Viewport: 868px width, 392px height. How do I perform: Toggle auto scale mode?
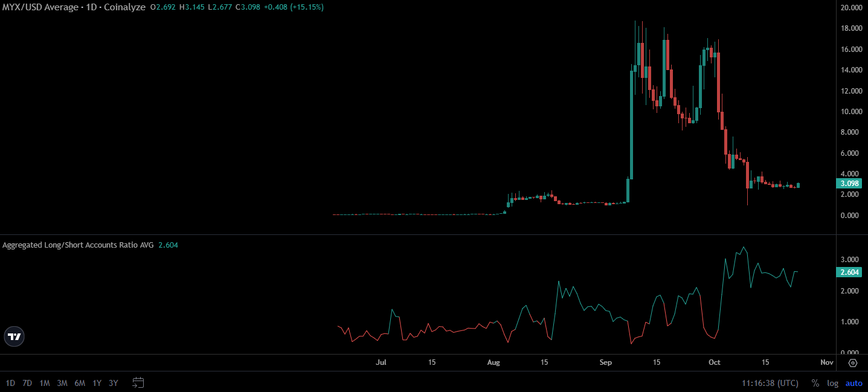pyautogui.click(x=854, y=383)
